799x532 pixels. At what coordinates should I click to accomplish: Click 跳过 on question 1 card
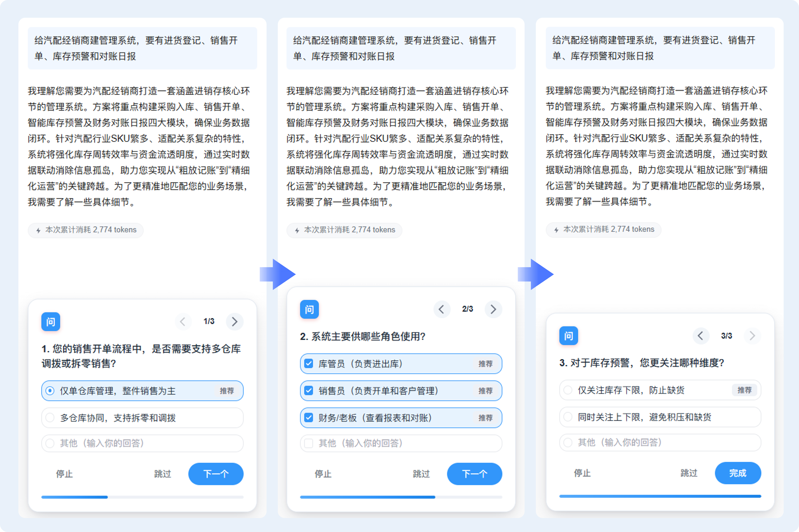tap(163, 474)
